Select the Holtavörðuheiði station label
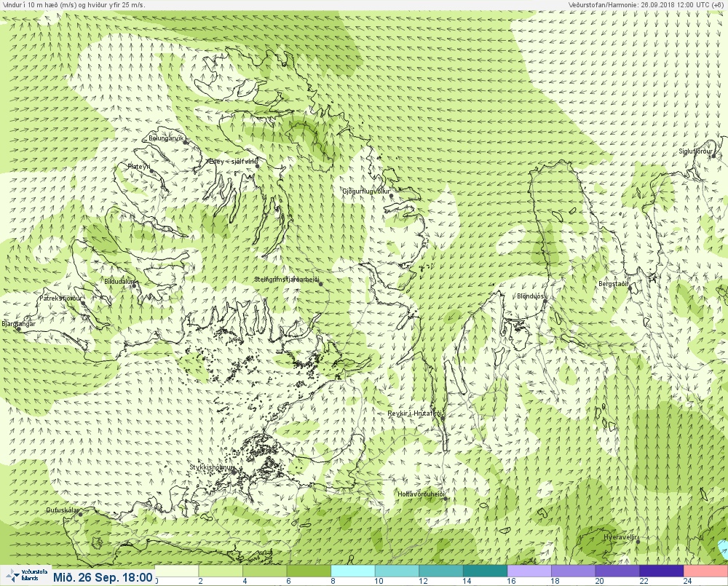This screenshot has width=728, height=586. point(421,494)
